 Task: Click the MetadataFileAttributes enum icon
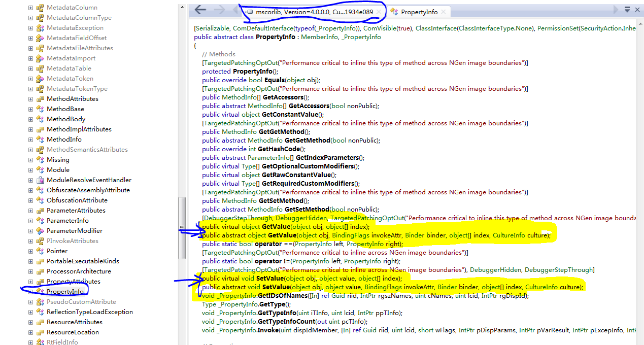[40, 48]
